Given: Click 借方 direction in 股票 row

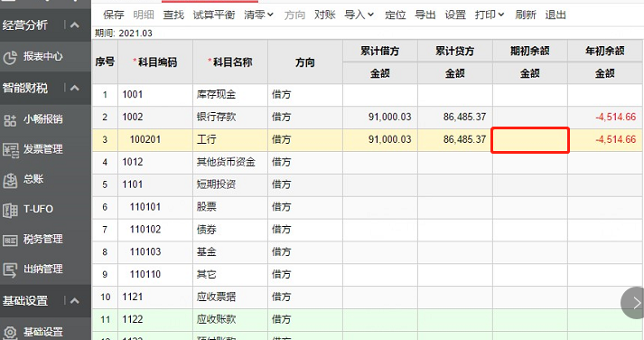Looking at the screenshot, I should (x=281, y=207).
